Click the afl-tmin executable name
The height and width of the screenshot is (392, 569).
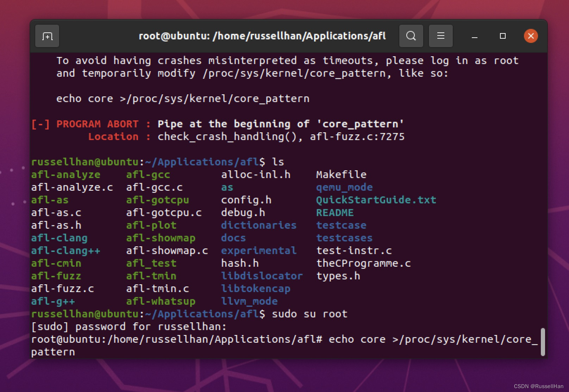coord(151,276)
